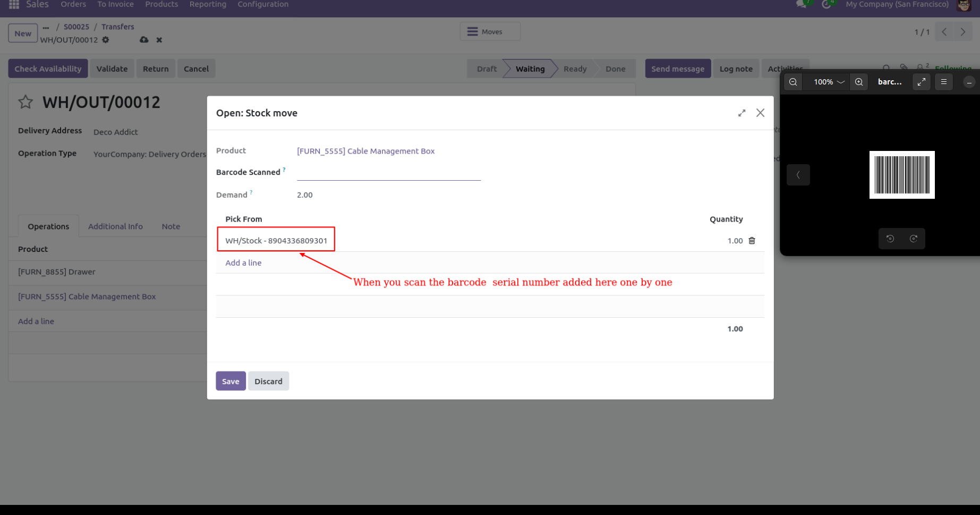Edit the 1.00 quantity cell in dialog
The image size is (980, 515).
tap(735, 241)
